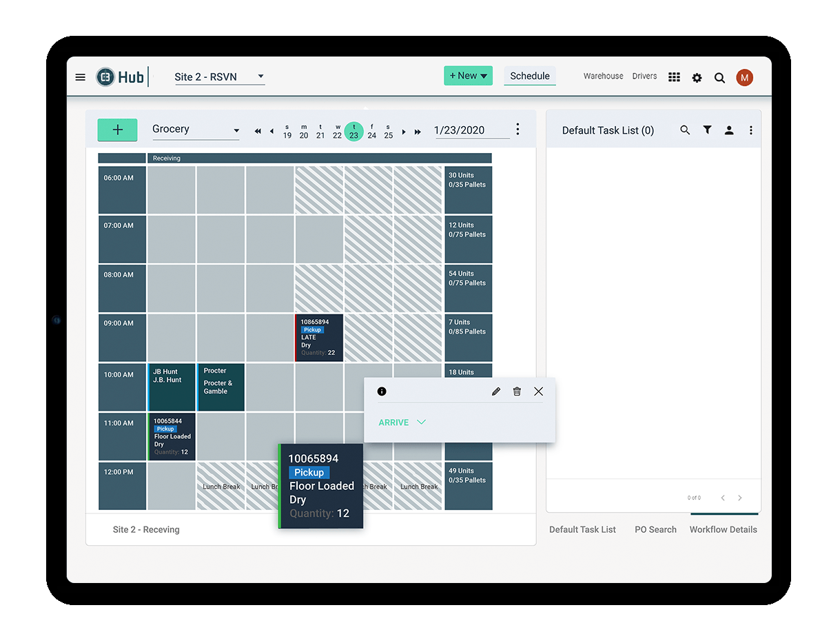Select Sunday 19 in date strip
Viewport: 840px width, 643px height.
(287, 131)
